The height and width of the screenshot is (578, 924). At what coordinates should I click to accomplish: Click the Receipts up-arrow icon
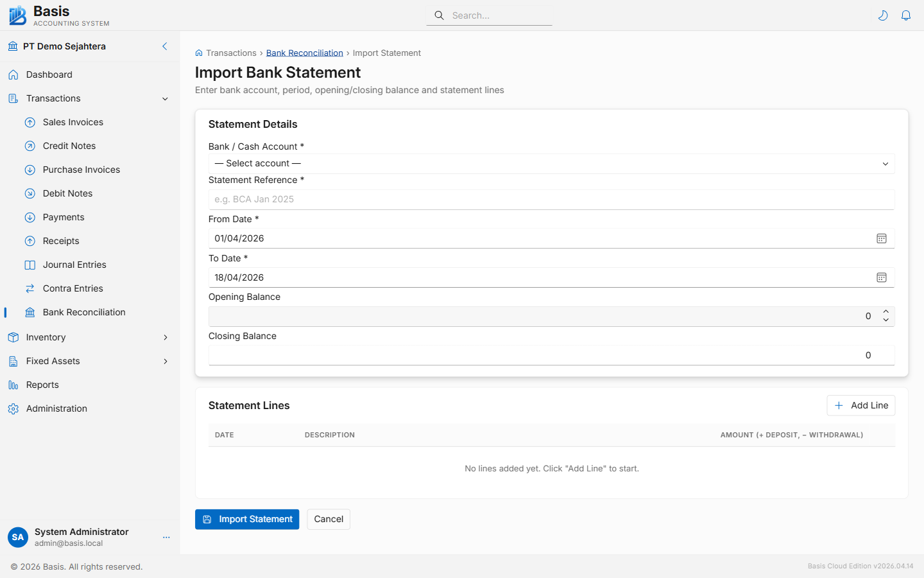point(30,241)
